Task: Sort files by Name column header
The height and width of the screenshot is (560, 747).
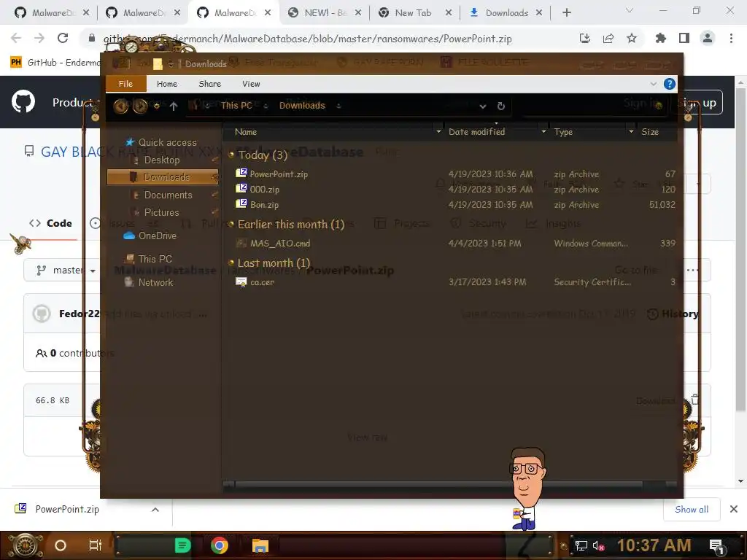Action: (x=246, y=132)
